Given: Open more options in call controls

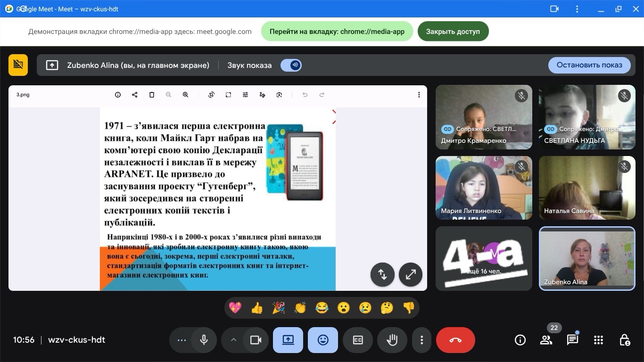Looking at the screenshot, I should (421, 340).
